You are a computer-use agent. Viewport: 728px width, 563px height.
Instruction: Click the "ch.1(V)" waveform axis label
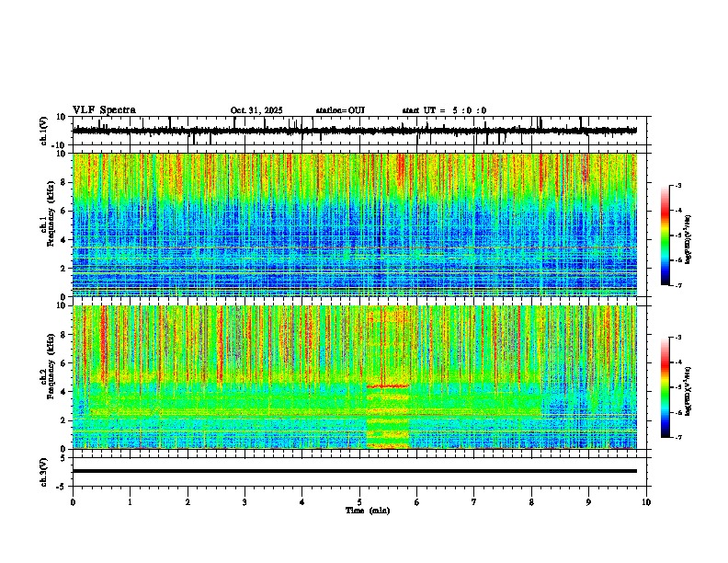pos(44,131)
